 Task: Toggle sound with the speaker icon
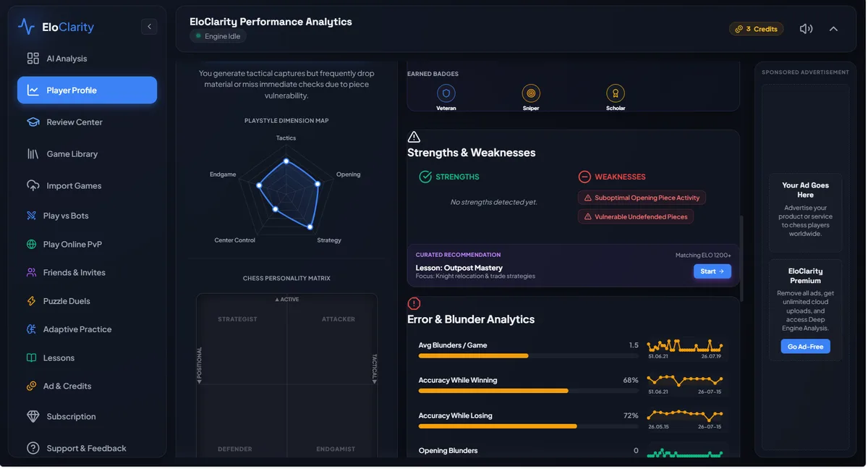pos(806,29)
